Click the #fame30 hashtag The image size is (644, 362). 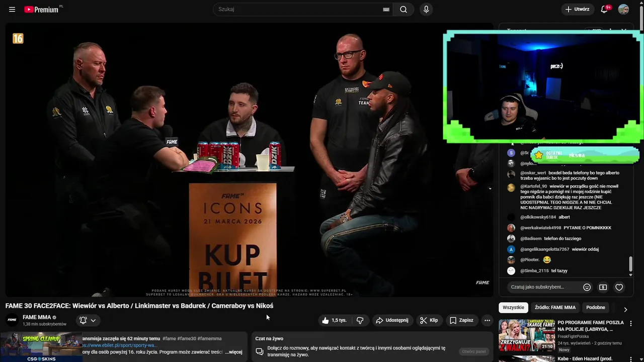(186, 338)
